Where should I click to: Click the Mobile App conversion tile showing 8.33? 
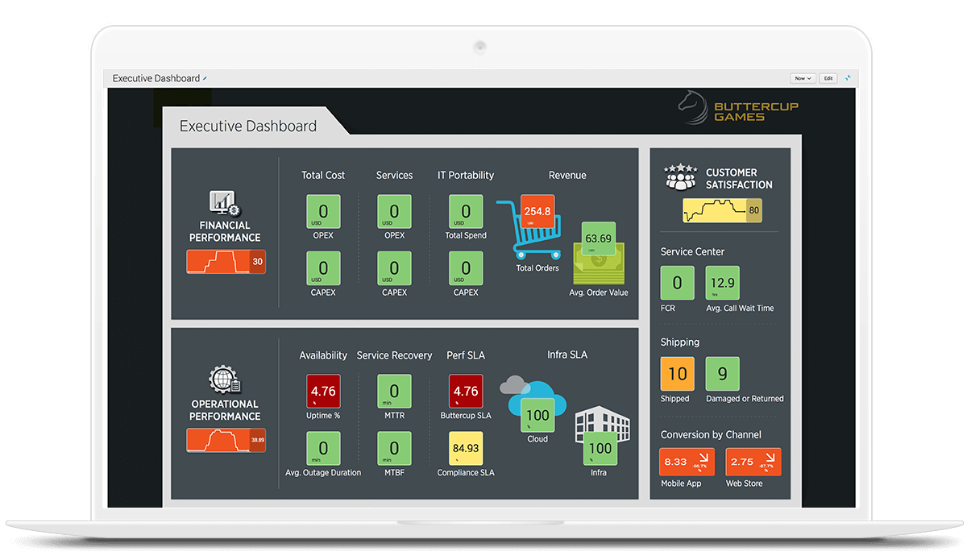click(x=687, y=461)
